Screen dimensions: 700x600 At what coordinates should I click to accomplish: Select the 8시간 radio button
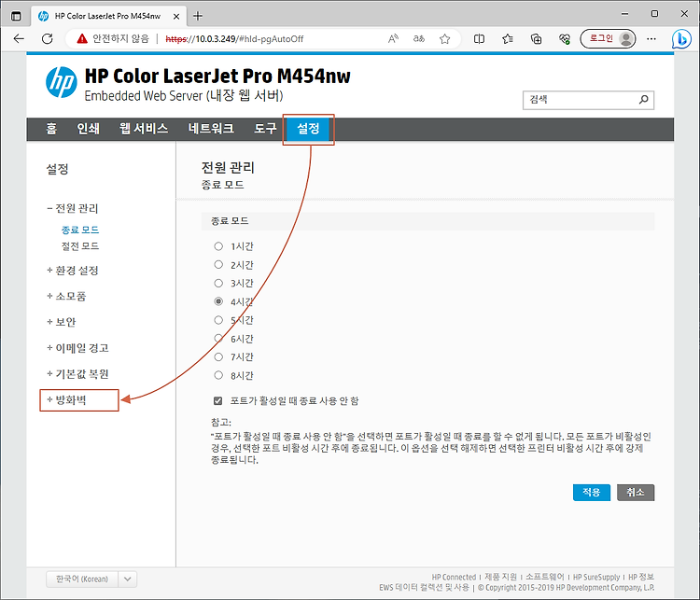[x=218, y=375]
